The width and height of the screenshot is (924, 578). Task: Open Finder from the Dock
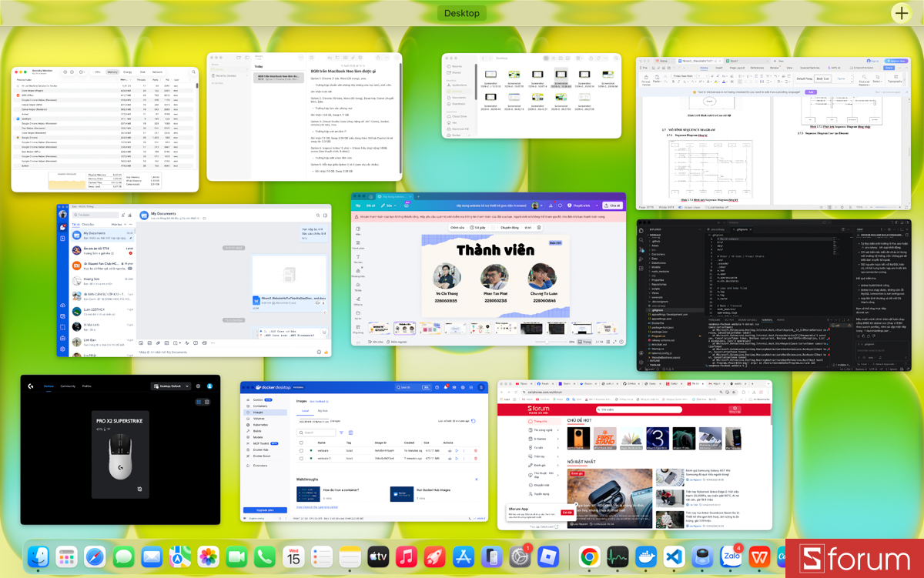pyautogui.click(x=38, y=557)
